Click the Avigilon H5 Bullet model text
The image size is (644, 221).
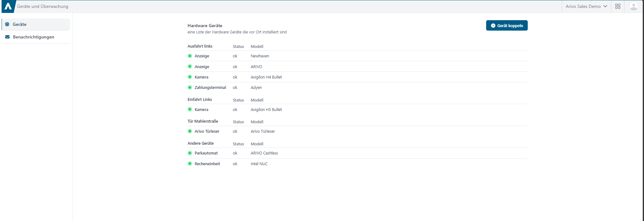[x=266, y=109]
